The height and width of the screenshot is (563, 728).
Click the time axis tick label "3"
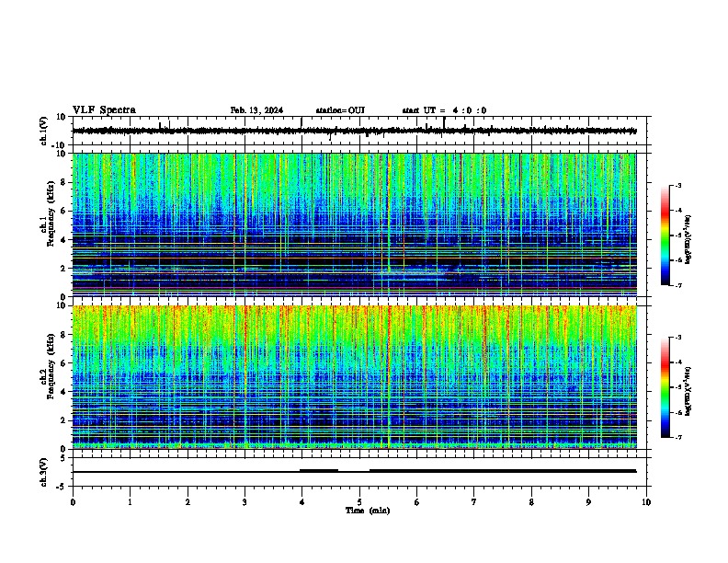(x=245, y=502)
